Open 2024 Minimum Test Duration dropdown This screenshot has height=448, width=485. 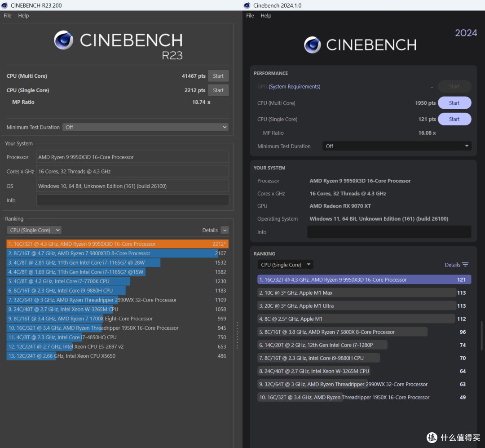[397, 146]
